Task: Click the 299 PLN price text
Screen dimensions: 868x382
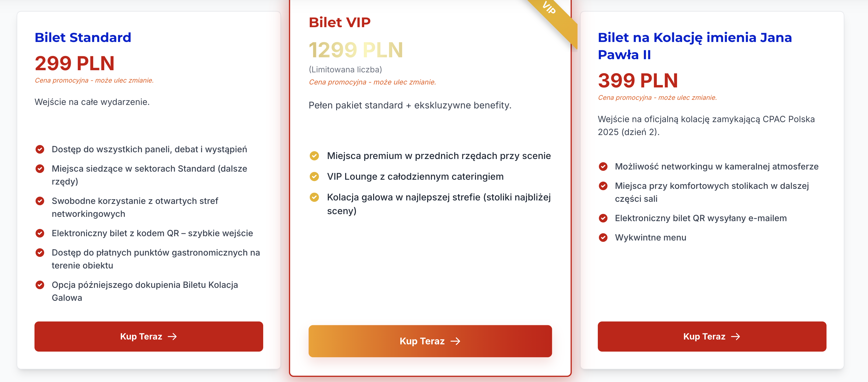Action: click(x=75, y=63)
